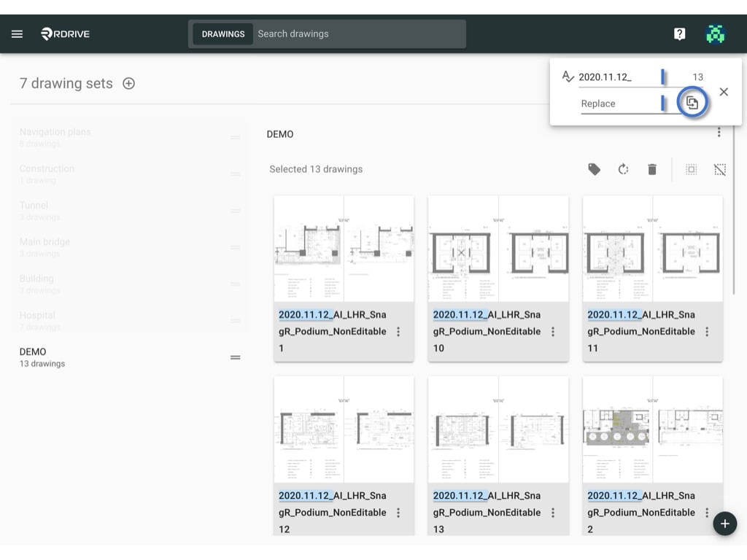
Task: Open options for drawing ending in 13
Action: pos(553,513)
